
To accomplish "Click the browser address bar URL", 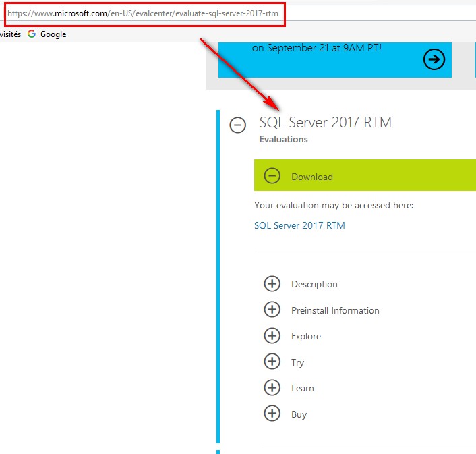I will pos(143,13).
